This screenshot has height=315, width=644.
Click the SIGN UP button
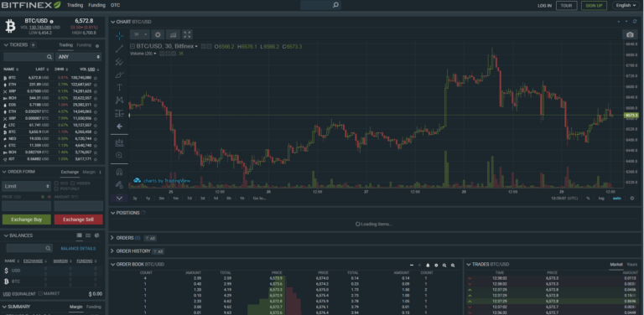coord(594,5)
